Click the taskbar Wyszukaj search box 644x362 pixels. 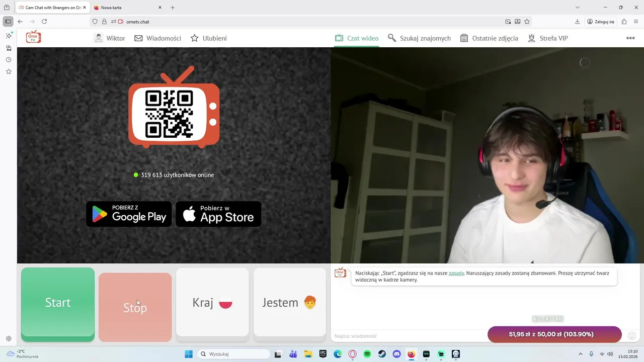[233, 354]
